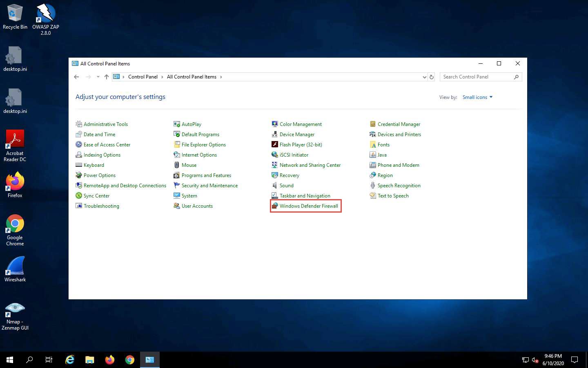The image size is (588, 368).
Task: Open the View by Small icons dropdown
Action: (477, 97)
